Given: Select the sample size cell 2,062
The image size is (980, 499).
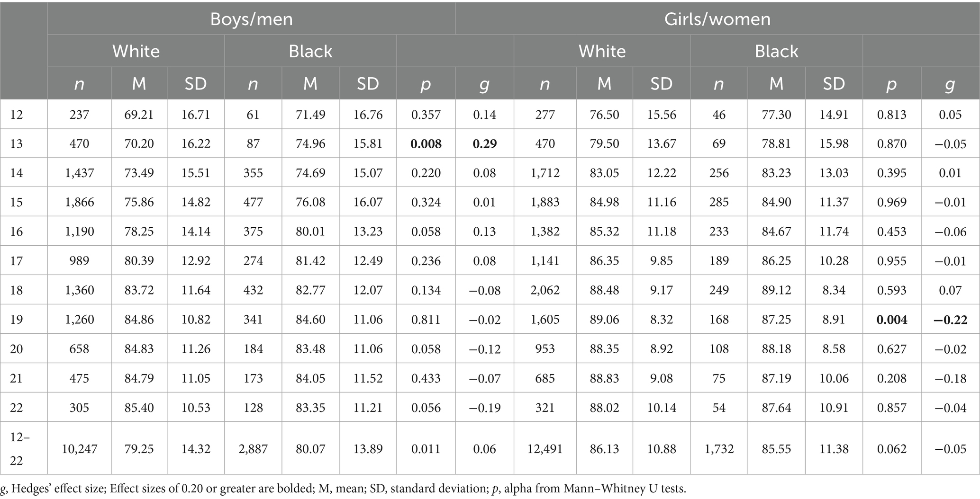Looking at the screenshot, I should 545,290.
